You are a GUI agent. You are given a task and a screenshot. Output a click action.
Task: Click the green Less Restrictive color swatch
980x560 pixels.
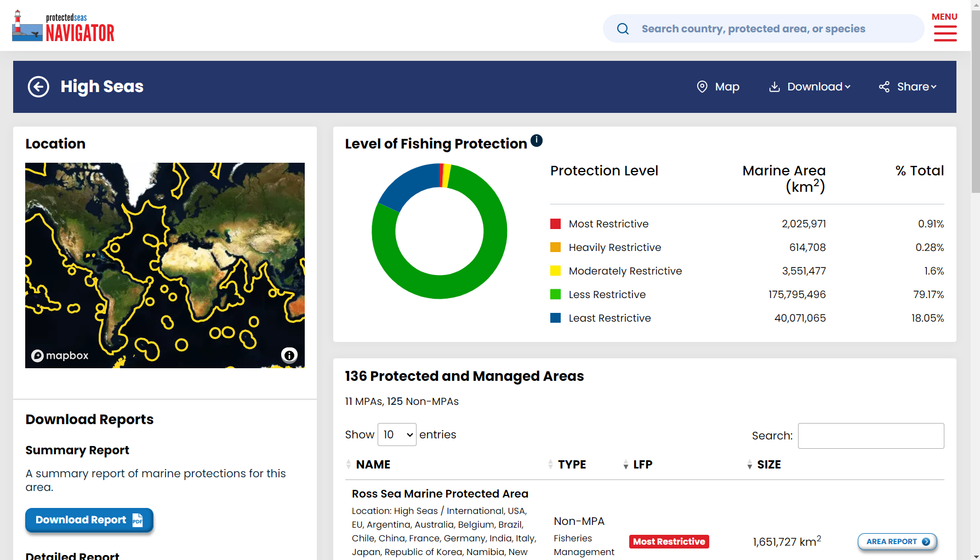[x=556, y=294]
